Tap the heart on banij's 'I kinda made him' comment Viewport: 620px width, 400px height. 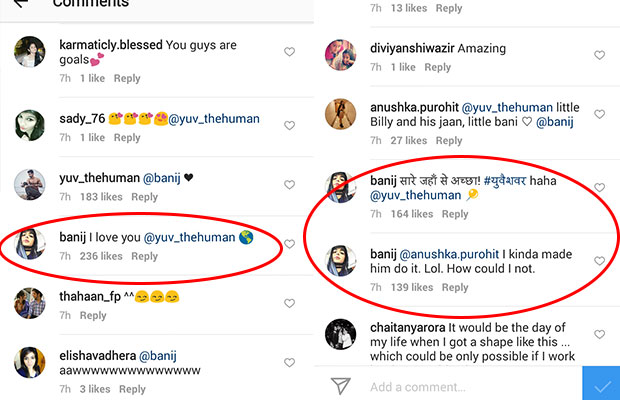coord(600,261)
